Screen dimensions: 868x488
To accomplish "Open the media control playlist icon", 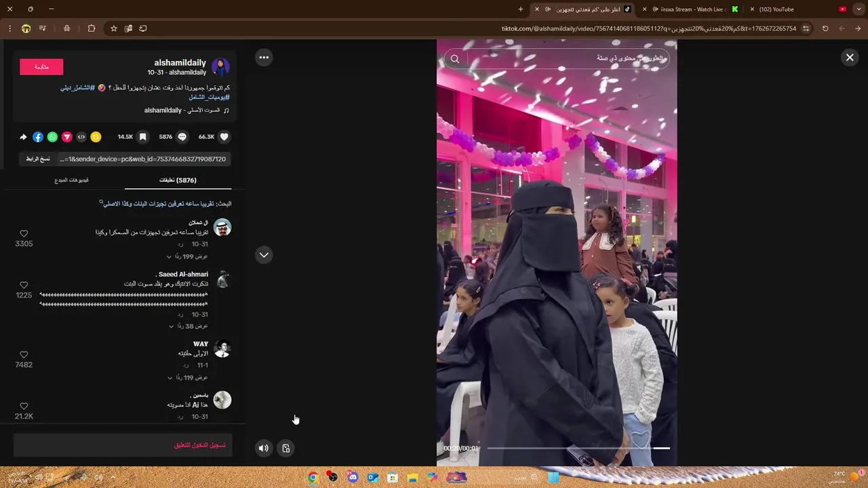I will point(42,28).
